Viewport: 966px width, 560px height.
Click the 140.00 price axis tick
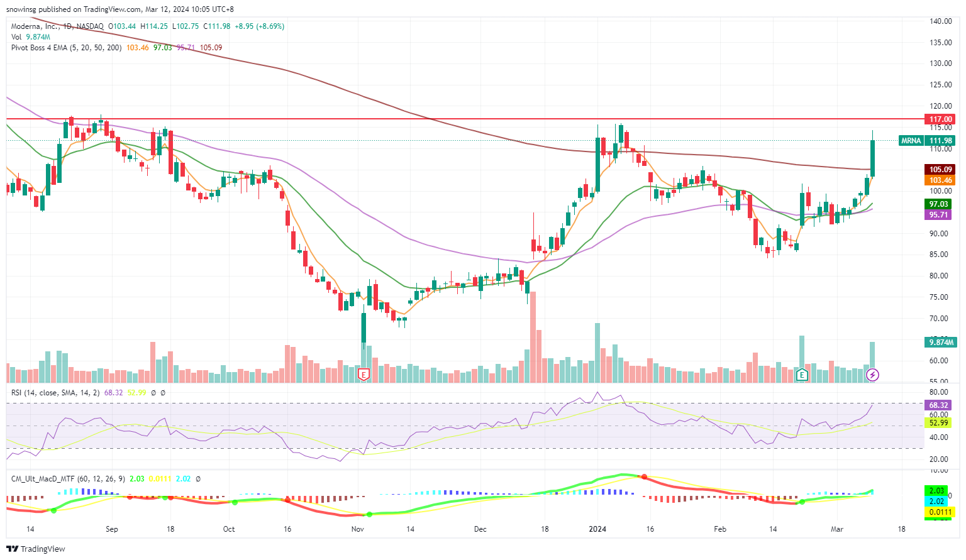(x=941, y=21)
